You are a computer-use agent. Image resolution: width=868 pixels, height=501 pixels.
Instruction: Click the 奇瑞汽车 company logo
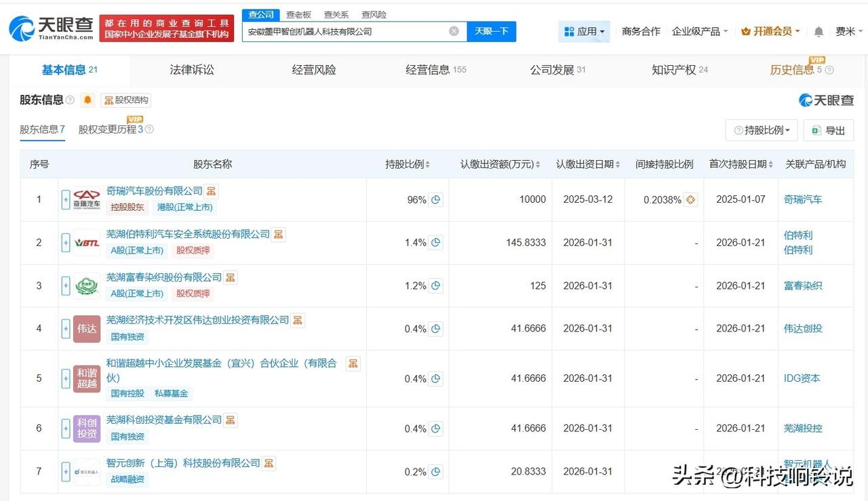tap(87, 199)
